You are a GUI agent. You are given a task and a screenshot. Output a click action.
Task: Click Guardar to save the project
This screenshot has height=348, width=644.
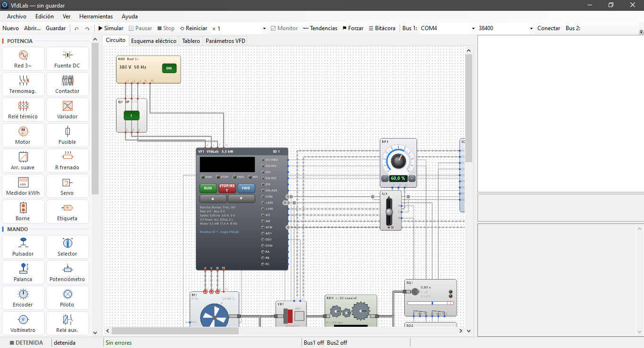tap(56, 28)
